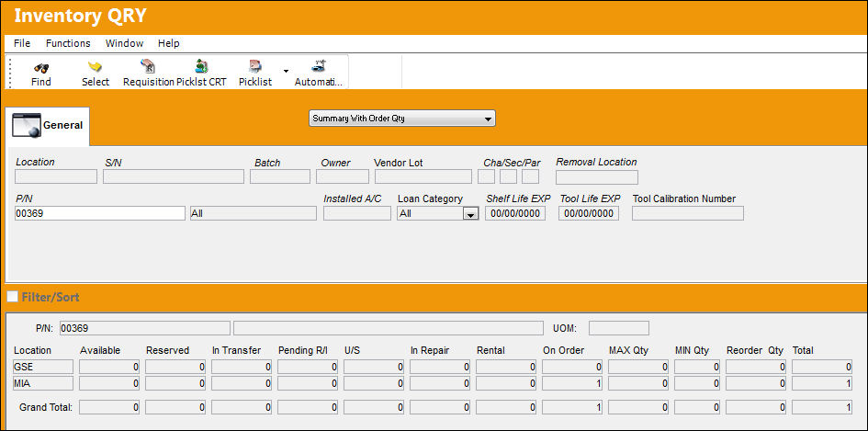The image size is (868, 431).
Task: Open the Functions menu
Action: (x=68, y=43)
